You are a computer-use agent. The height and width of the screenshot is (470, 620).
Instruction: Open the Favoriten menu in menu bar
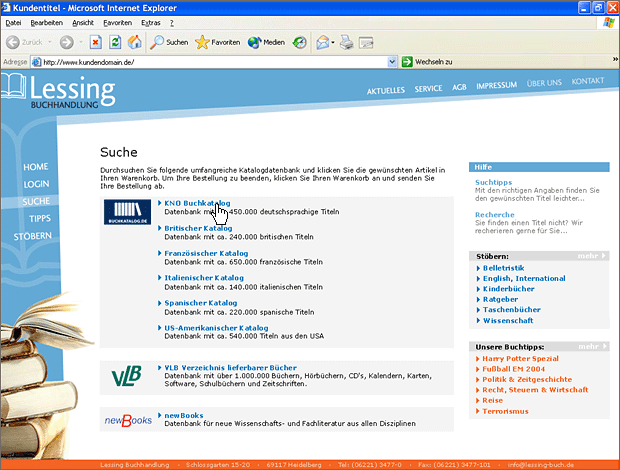coord(117,23)
